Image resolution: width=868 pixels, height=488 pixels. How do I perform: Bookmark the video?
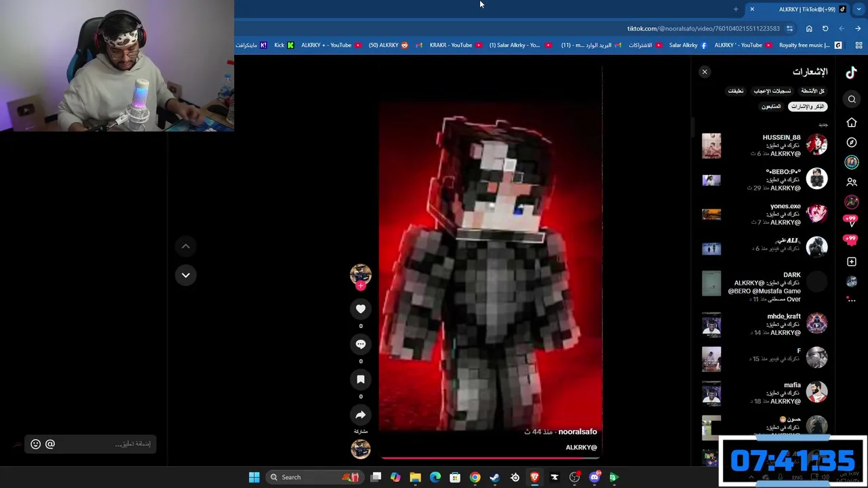361,380
